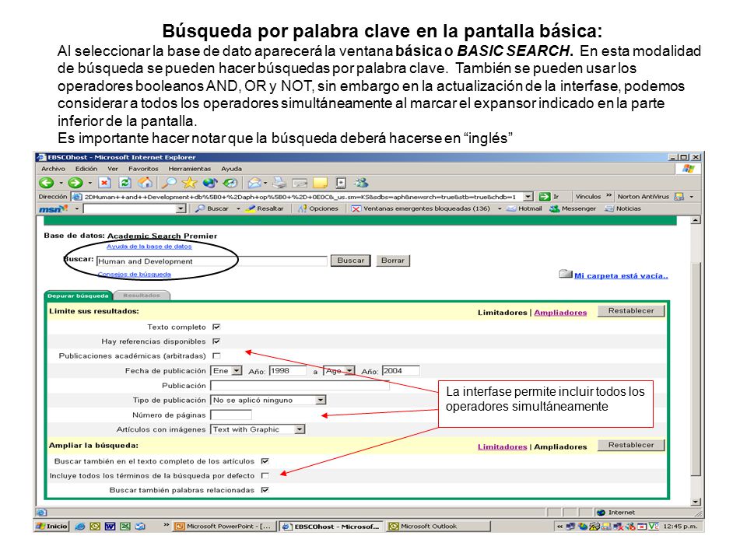This screenshot has height=560, width=747.
Task: Click the Mail envelope toolbar icon
Action: coord(255,183)
